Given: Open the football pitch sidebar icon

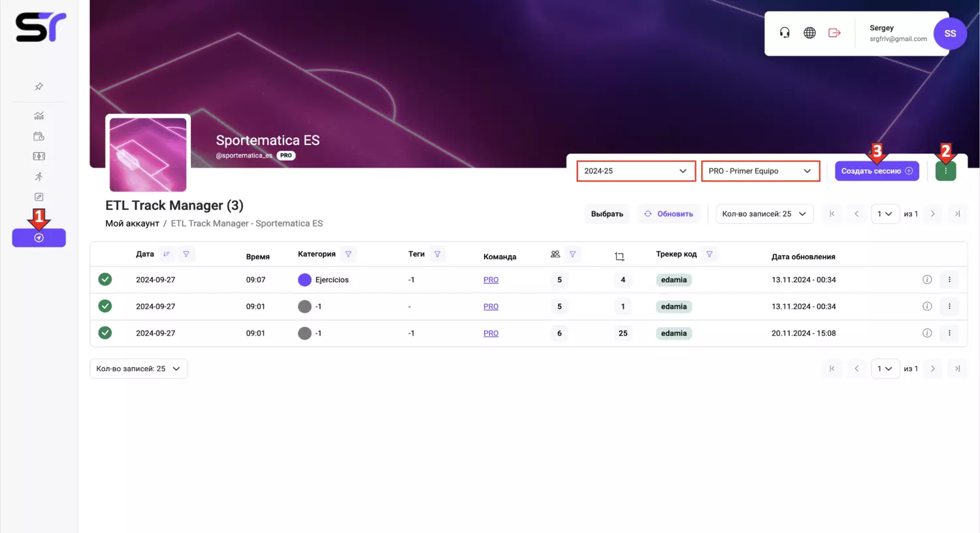Looking at the screenshot, I should (39, 156).
